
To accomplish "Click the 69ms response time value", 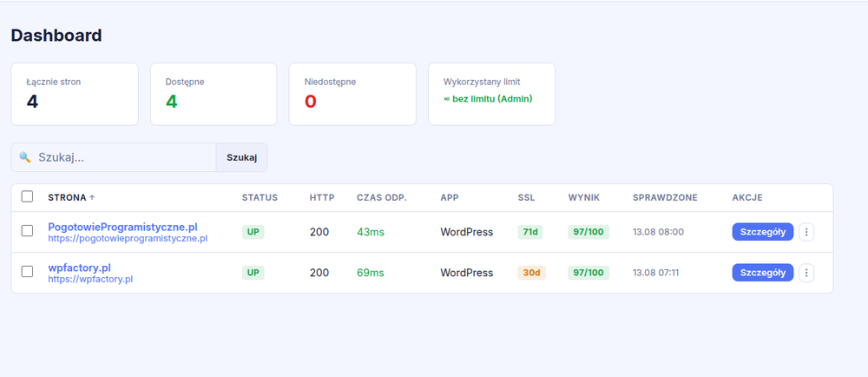I will point(371,273).
